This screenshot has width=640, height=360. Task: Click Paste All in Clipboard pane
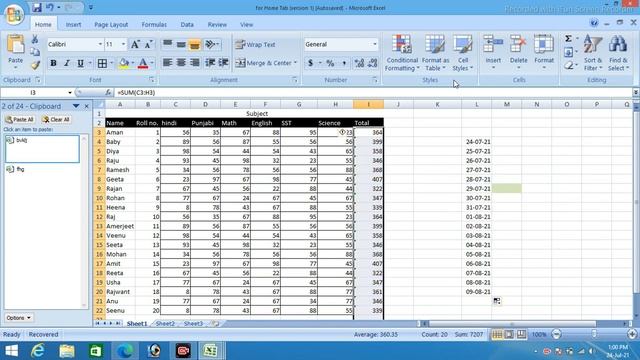(20, 120)
